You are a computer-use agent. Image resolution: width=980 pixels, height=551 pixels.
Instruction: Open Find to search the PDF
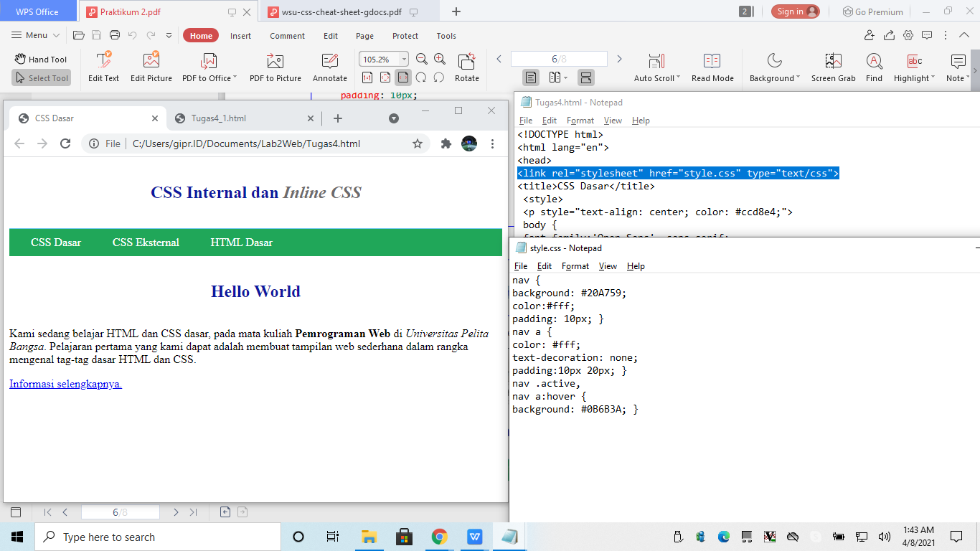click(874, 66)
